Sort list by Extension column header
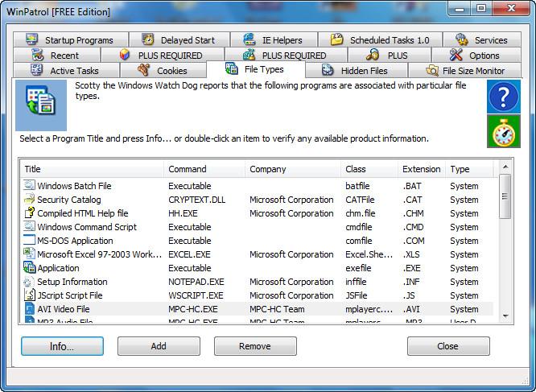 click(x=422, y=169)
